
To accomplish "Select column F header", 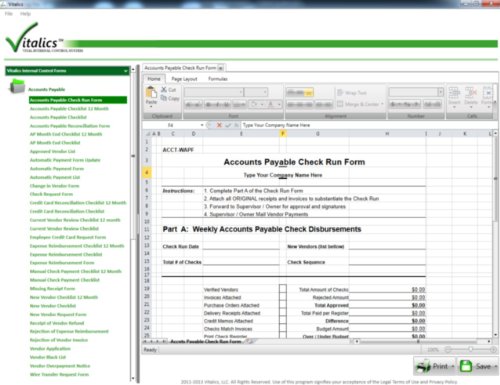I will click(x=283, y=134).
